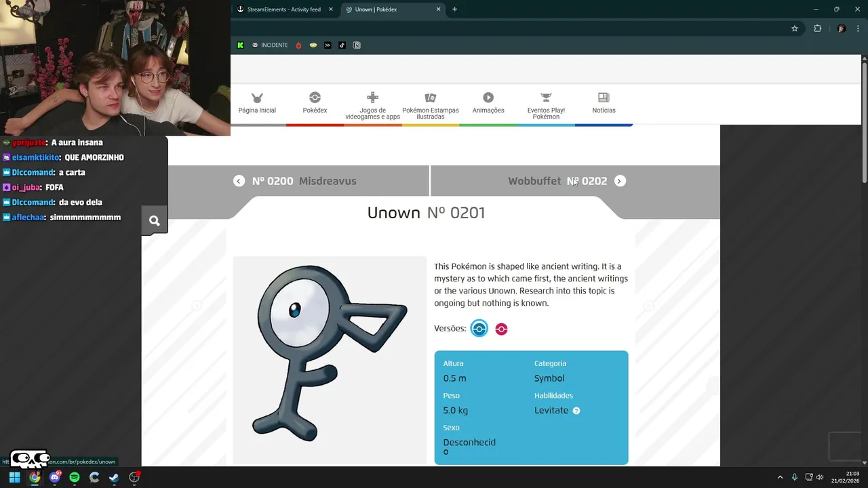Open Chrome three-dot menu
This screenshot has width=868, height=488.
[x=859, y=28]
